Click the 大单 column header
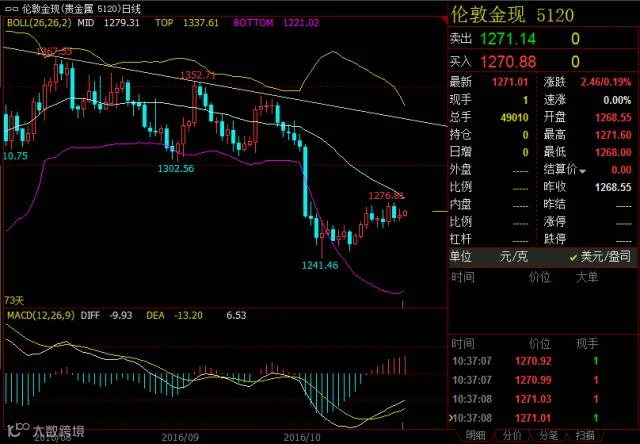 pyautogui.click(x=587, y=278)
